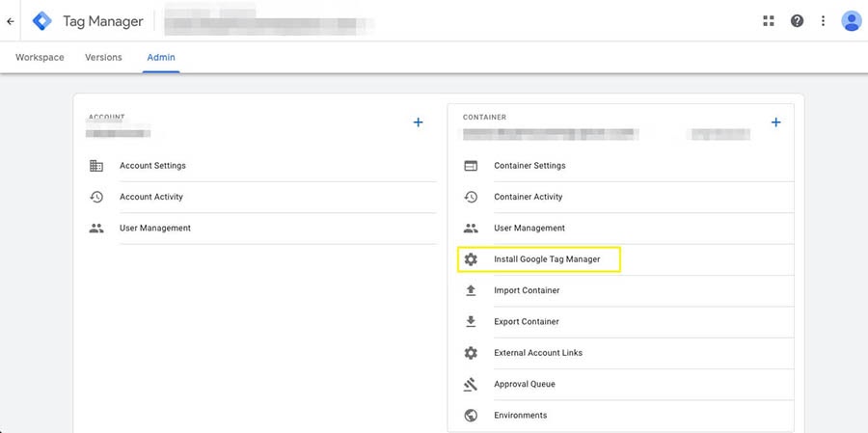The width and height of the screenshot is (868, 433).
Task: Click the Import Container upload icon
Action: [x=471, y=290]
